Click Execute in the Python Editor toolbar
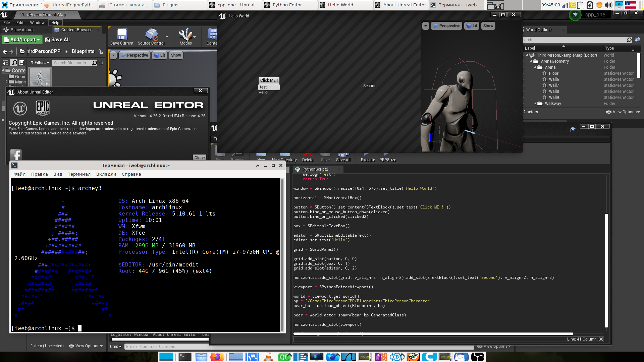Viewport: 644px width, 362px height. click(x=368, y=157)
